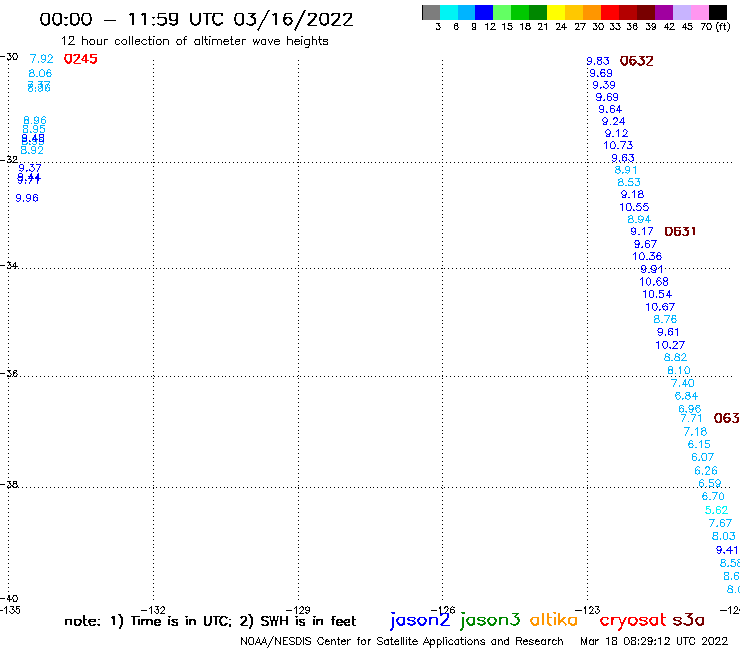Screen dimensions: 740x650
Task: Click the jason2 satellite label
Action: pyautogui.click(x=420, y=620)
